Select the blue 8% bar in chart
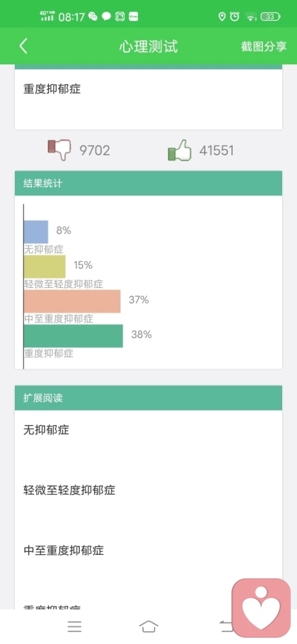 click(36, 232)
